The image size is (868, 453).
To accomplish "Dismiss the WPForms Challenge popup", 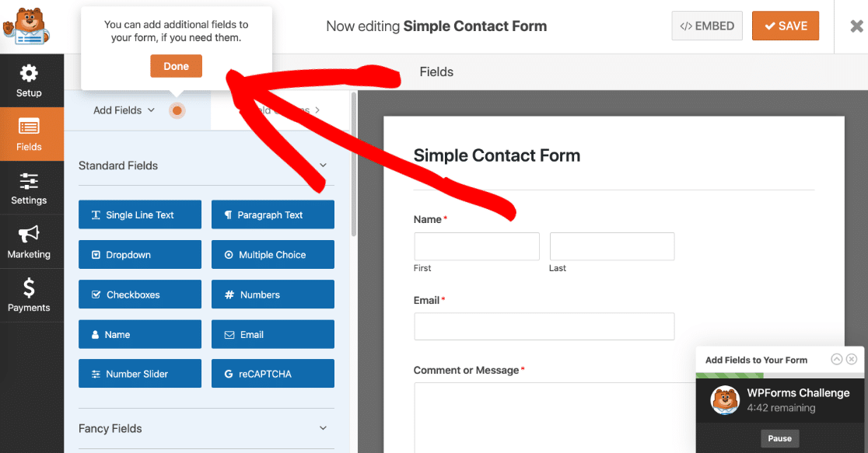I will (x=852, y=360).
